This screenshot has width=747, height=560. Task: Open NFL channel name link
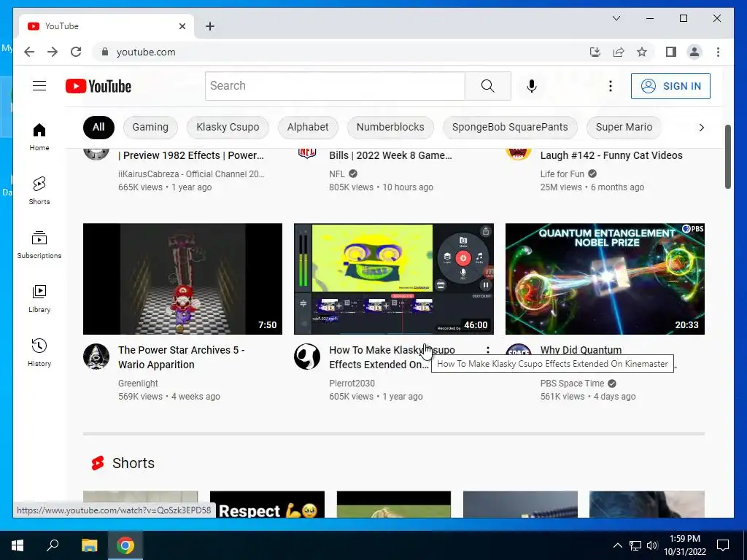[337, 174]
